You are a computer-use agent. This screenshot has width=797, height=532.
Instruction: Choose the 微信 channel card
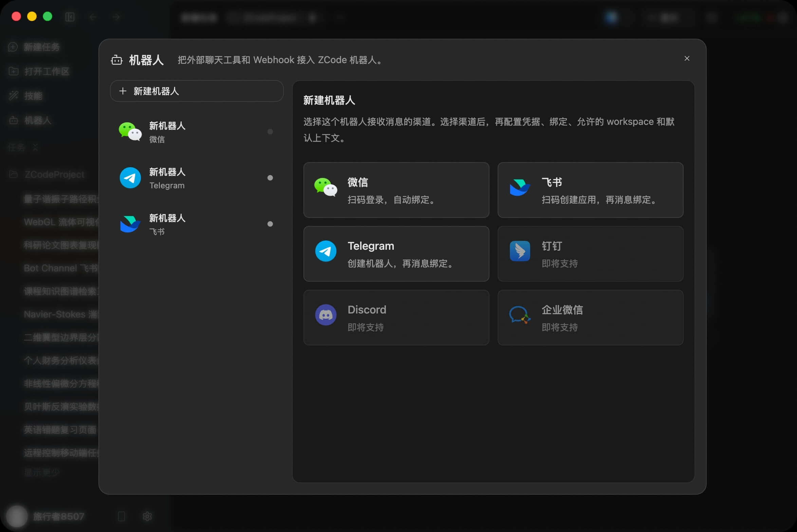(x=396, y=190)
